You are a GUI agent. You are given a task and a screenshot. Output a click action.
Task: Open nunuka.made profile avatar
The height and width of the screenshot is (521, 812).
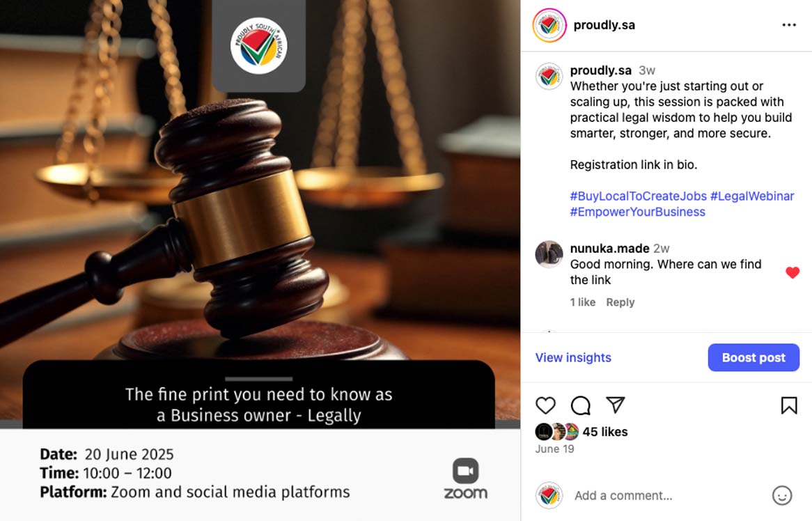pos(549,254)
